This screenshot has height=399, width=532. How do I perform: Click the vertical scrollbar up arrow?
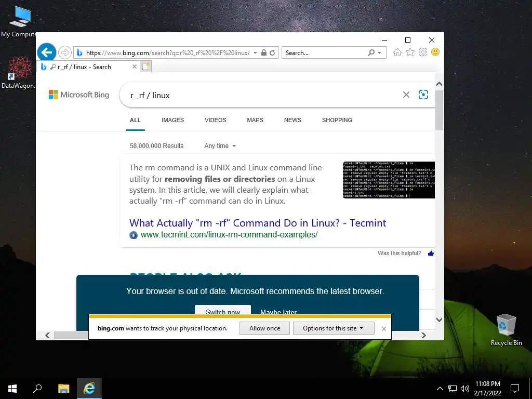tap(439, 84)
